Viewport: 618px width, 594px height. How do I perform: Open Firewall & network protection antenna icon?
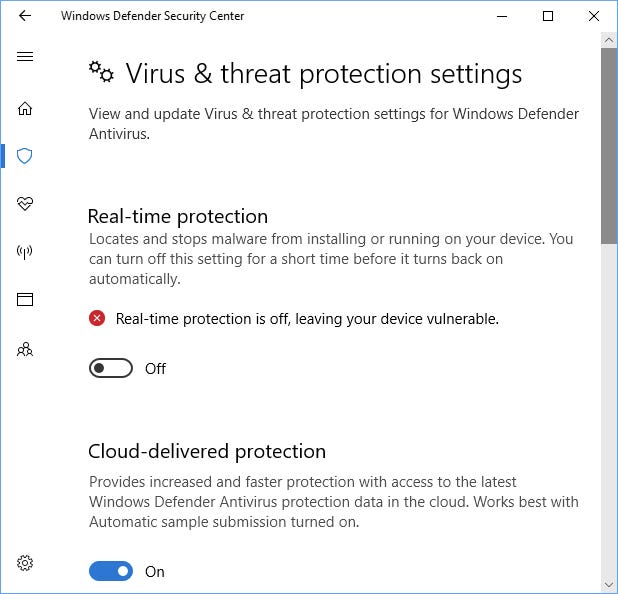tap(24, 252)
